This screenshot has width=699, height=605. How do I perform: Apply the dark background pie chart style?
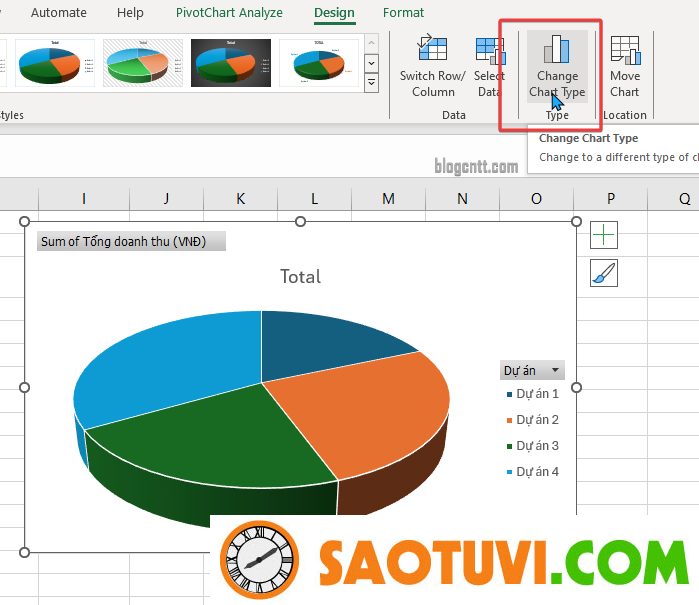(x=231, y=63)
